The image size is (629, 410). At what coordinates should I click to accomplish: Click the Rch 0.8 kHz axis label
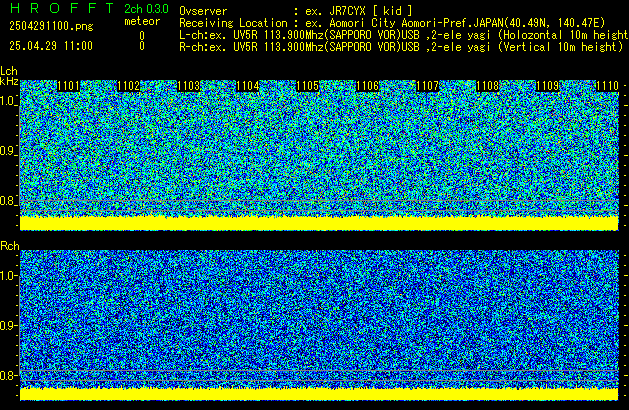pos(8,375)
